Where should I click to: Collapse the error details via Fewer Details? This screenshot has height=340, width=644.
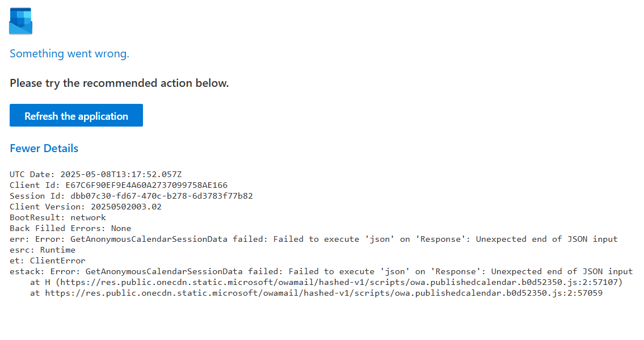[x=44, y=148]
